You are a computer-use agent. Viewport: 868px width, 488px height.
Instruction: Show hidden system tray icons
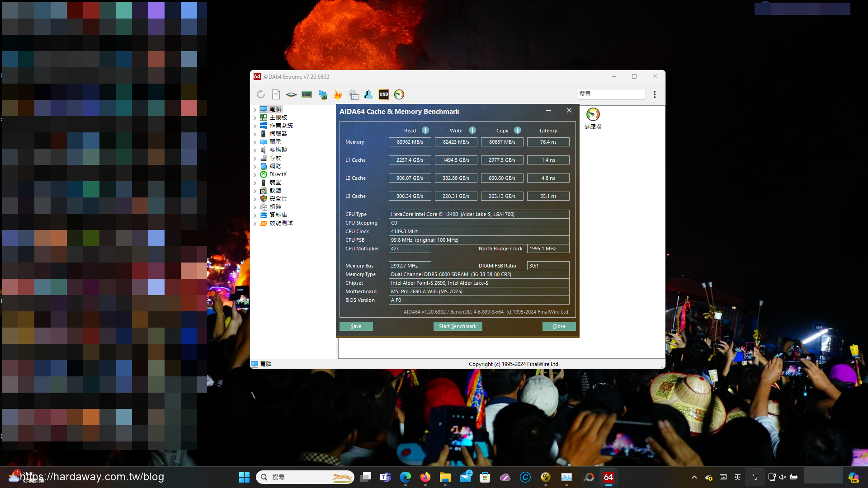click(694, 477)
